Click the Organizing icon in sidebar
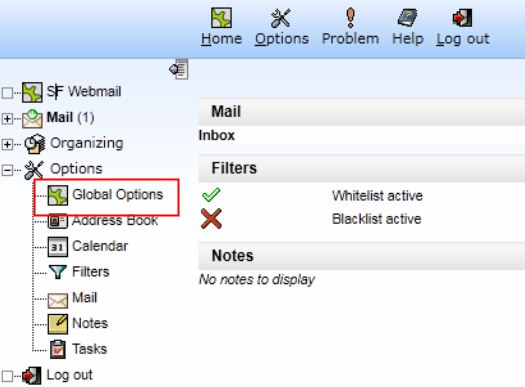This screenshot has height=387, width=525. 34,144
